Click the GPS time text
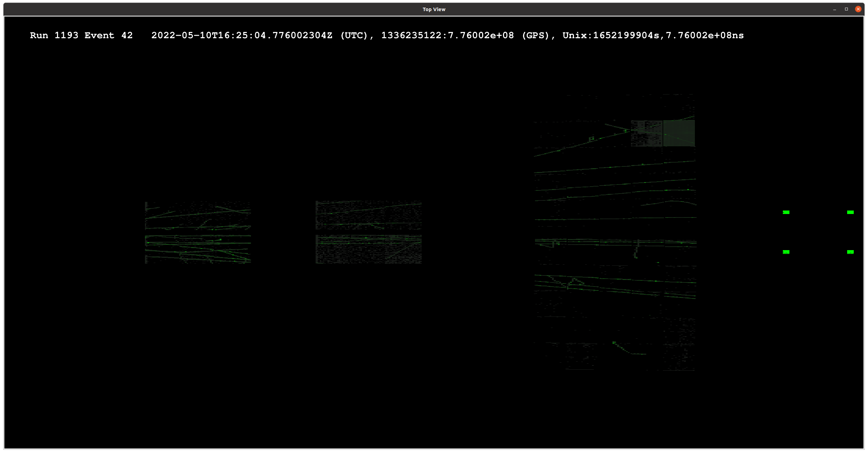 pos(465,35)
